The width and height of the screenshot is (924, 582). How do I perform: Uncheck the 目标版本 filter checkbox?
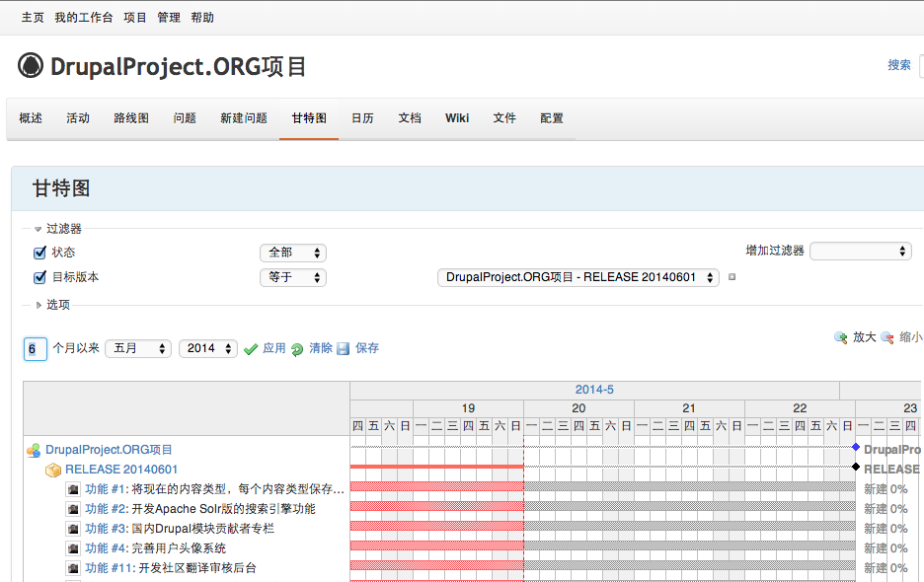click(40, 277)
